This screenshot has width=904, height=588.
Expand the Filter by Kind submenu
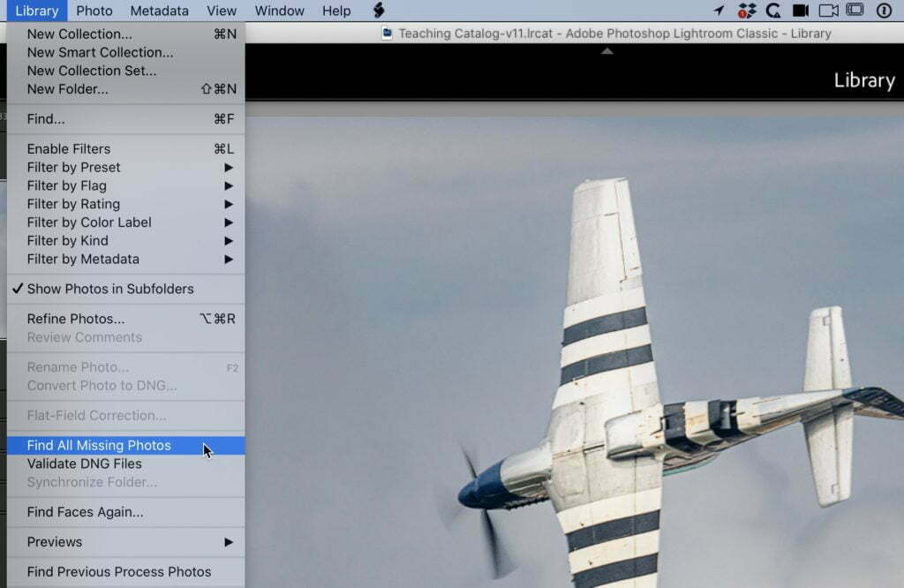(x=126, y=242)
